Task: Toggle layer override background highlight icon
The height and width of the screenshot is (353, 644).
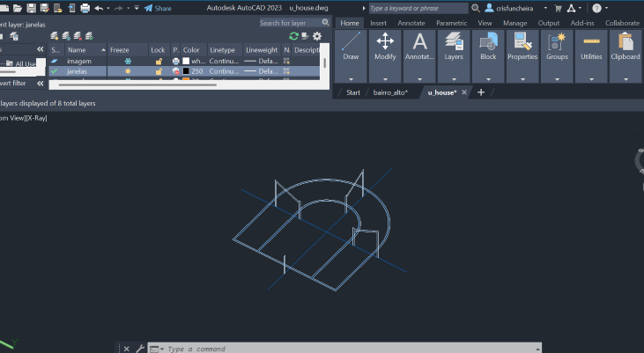Action: (305, 36)
